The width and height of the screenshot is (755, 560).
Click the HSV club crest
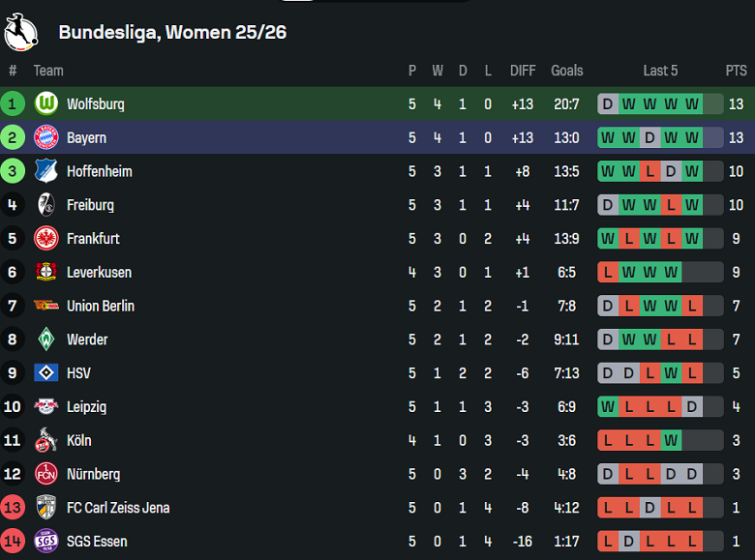click(46, 372)
